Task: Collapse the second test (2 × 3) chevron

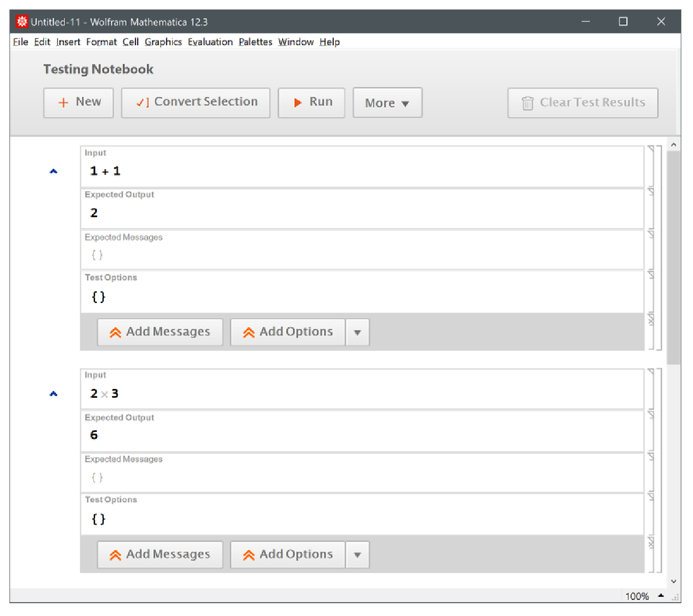Action: click(x=53, y=394)
